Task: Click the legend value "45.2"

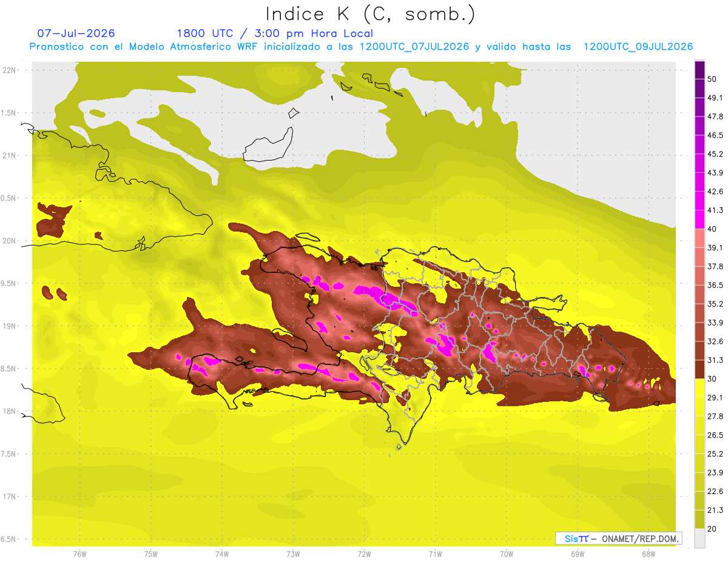Action: pos(715,154)
